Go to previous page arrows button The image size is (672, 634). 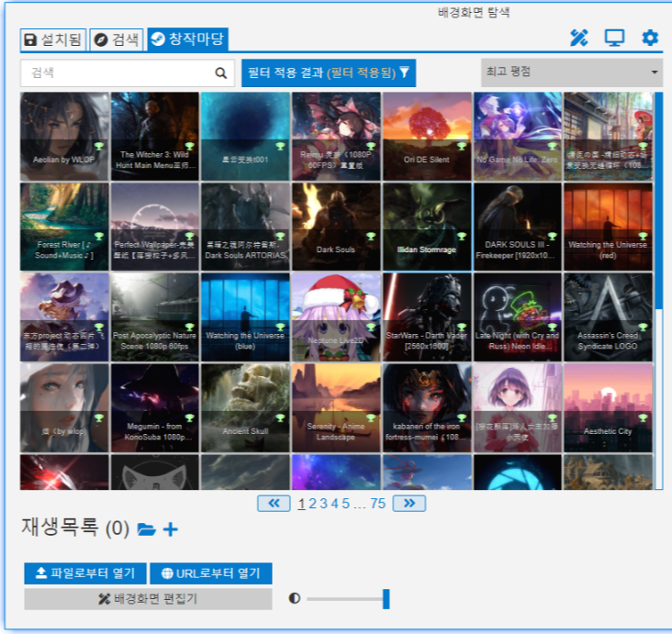point(274,504)
